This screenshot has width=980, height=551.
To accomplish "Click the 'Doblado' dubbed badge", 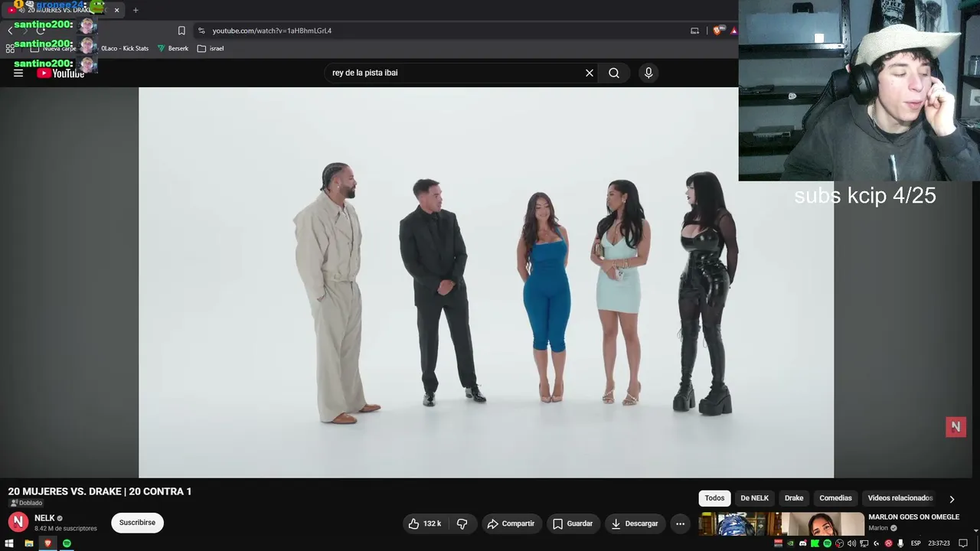I will [26, 503].
